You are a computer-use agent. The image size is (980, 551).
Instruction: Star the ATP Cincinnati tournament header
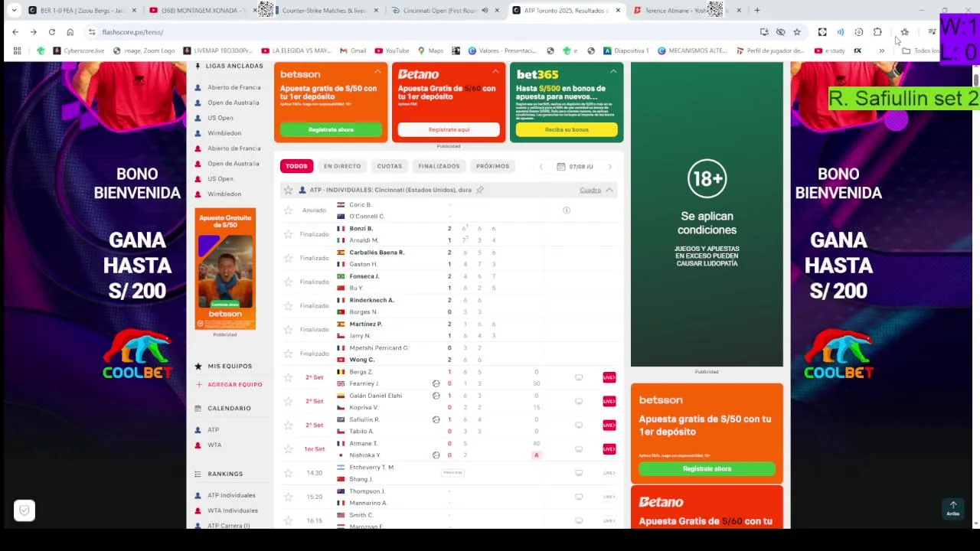[x=289, y=190]
